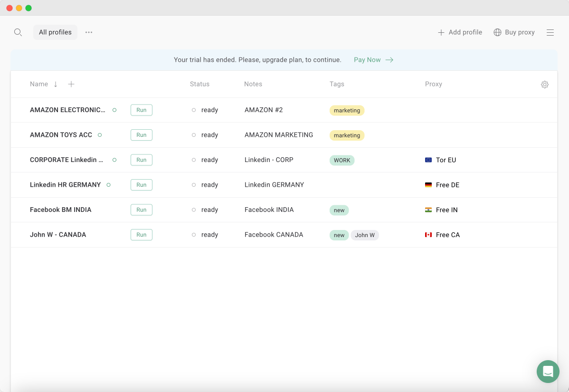Viewport: 569px width, 392px height.
Task: Click the green circle next to AMAZON TOYS ACC
Action: pos(100,135)
